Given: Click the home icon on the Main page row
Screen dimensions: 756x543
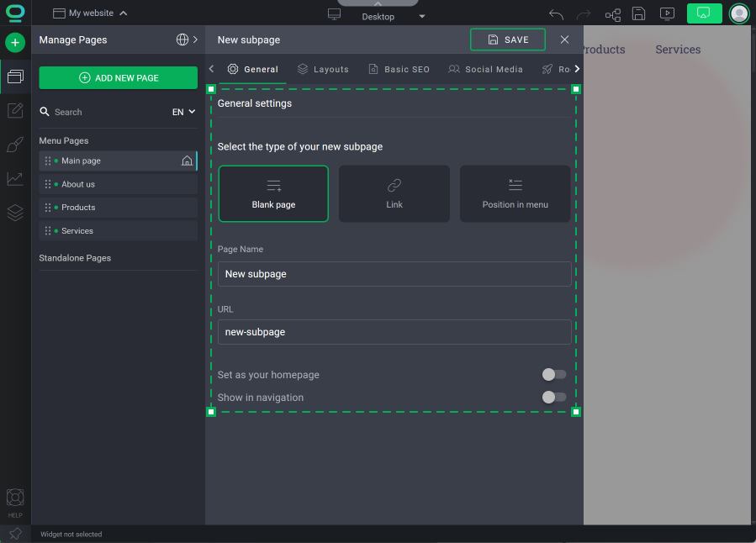Looking at the screenshot, I should click(x=187, y=161).
